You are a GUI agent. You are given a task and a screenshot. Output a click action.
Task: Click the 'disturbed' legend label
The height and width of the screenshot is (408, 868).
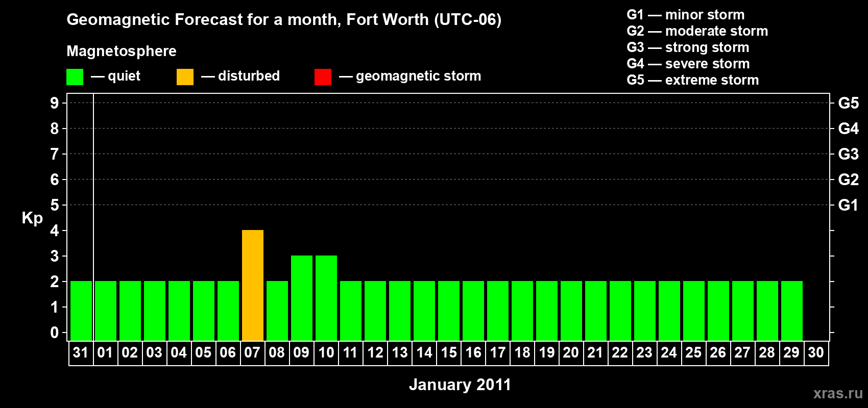point(249,76)
